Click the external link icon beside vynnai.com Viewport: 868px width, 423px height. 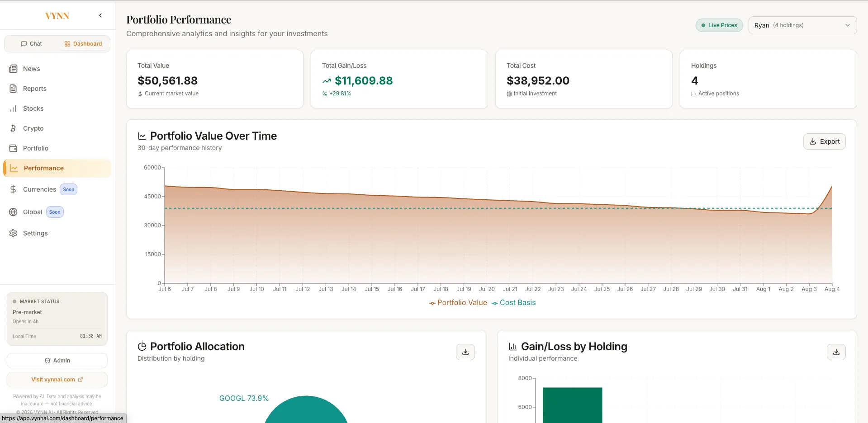81,380
